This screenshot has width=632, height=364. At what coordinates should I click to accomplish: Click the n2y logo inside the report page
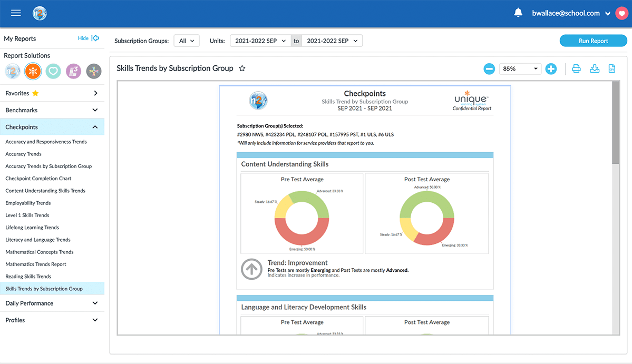point(258,101)
